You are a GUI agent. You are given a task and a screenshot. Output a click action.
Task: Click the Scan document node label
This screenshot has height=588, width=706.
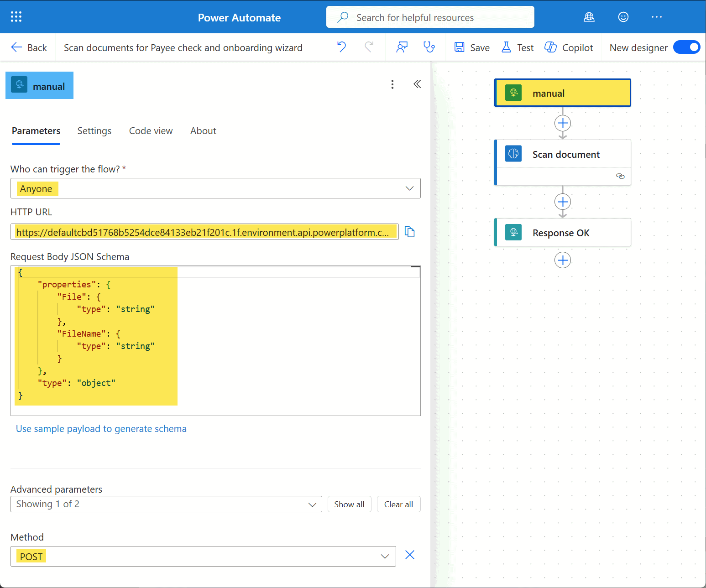566,154
